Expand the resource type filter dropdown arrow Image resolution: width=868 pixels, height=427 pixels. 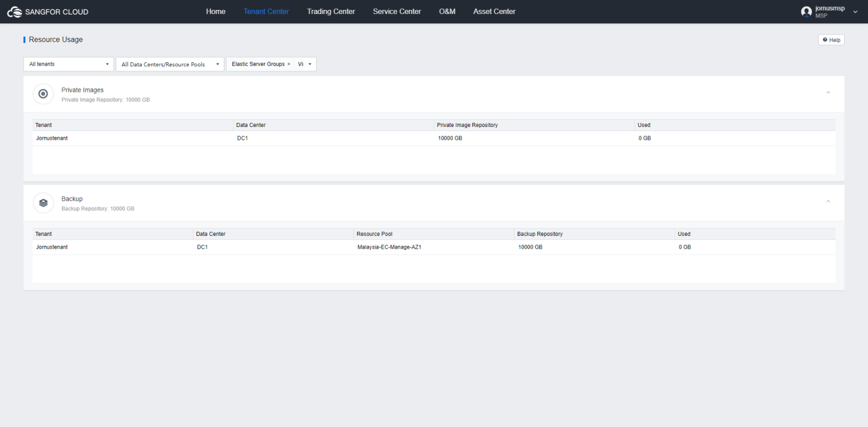coord(310,64)
